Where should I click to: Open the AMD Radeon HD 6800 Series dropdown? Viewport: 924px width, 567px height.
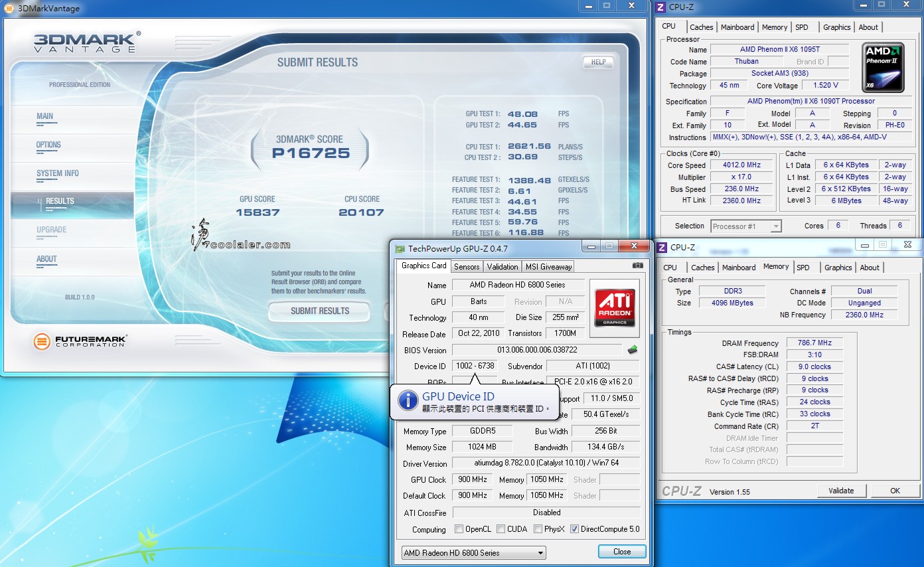point(473,552)
